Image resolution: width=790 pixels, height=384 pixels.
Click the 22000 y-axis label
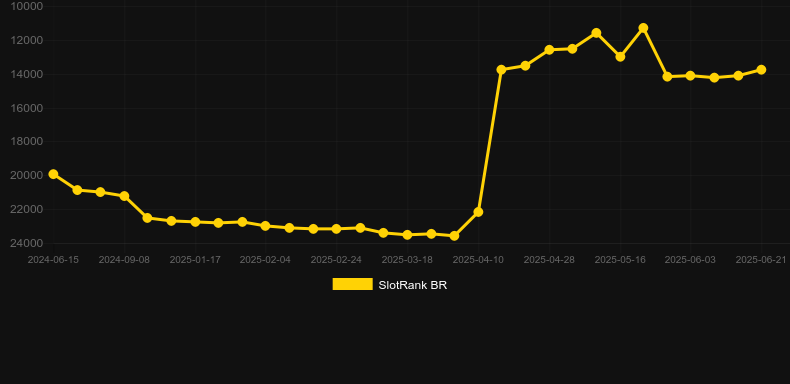(26, 209)
